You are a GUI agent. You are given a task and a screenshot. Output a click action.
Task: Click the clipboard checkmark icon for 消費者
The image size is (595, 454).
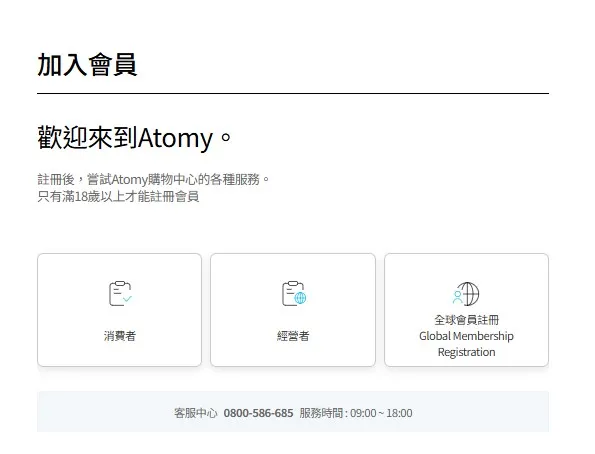pyautogui.click(x=120, y=293)
